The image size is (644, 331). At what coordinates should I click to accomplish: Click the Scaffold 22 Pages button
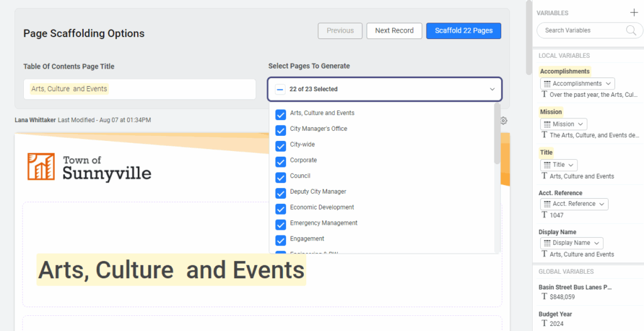[x=464, y=31]
